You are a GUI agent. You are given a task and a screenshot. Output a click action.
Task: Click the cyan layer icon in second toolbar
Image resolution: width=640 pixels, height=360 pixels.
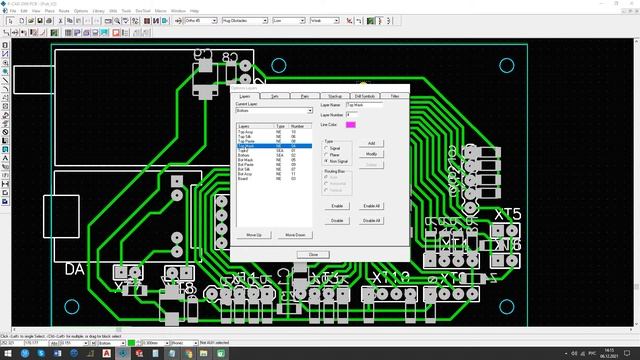click(x=104, y=32)
